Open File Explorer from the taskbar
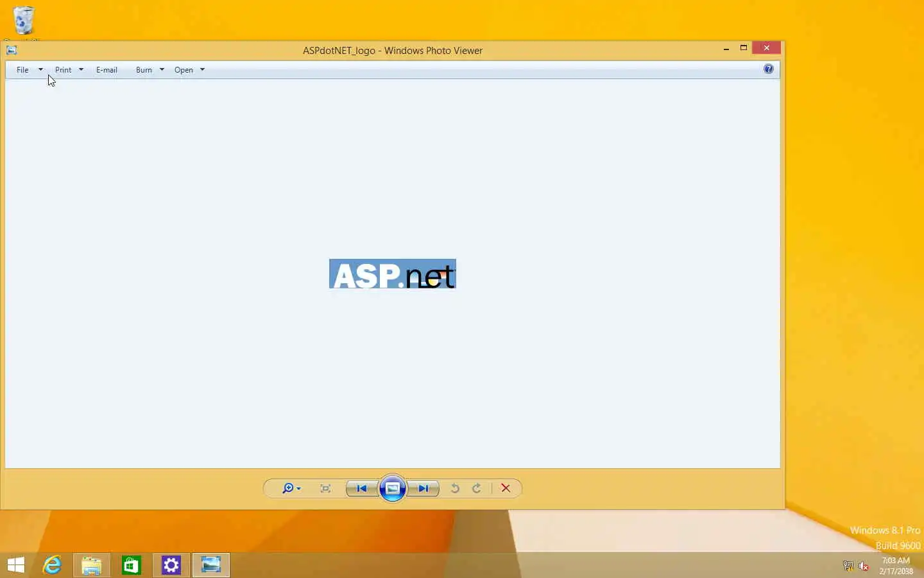 tap(92, 565)
